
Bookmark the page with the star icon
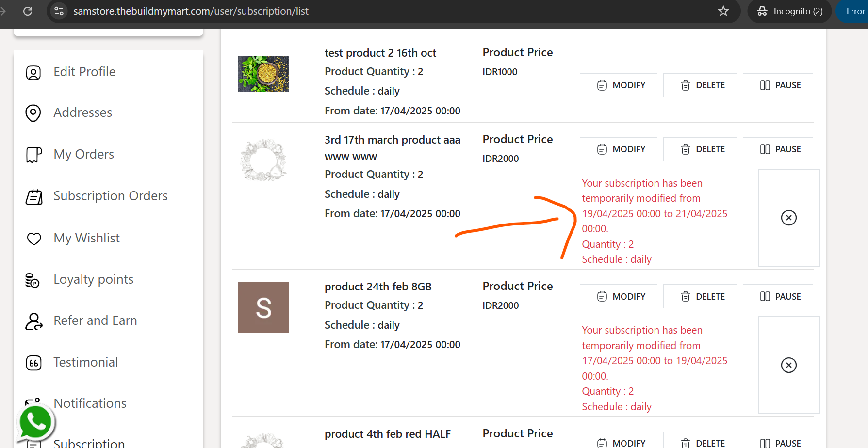click(723, 11)
